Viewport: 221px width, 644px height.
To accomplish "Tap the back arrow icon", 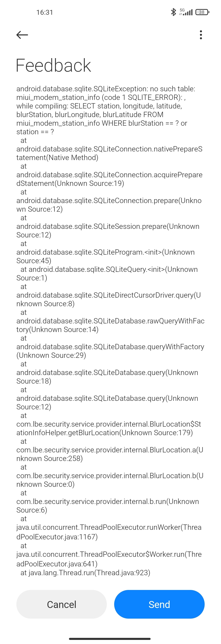I will tap(22, 35).
